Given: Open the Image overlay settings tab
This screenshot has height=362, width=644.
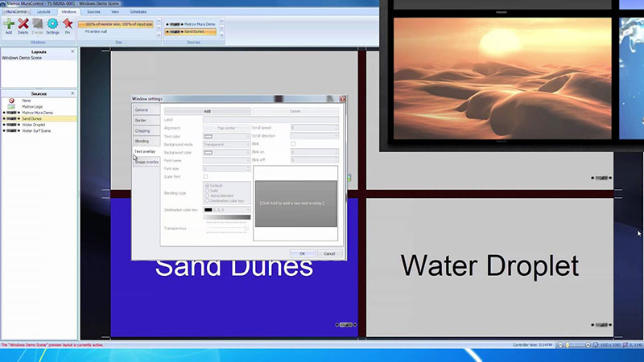Looking at the screenshot, I should coord(147,162).
